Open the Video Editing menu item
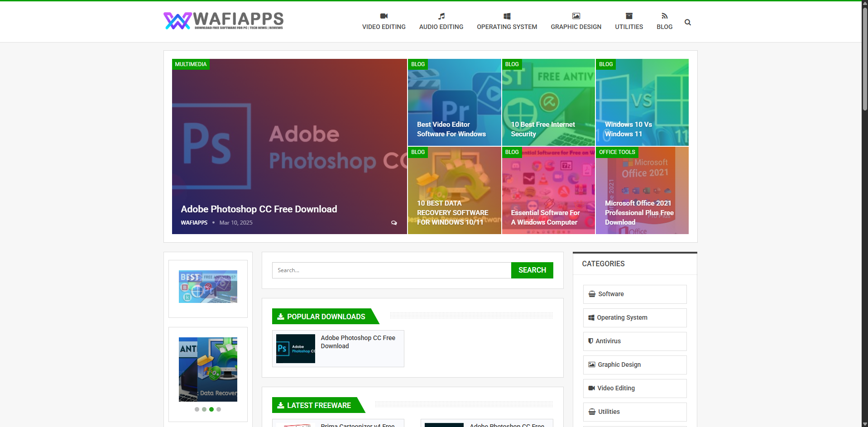The width and height of the screenshot is (868, 427). [384, 27]
